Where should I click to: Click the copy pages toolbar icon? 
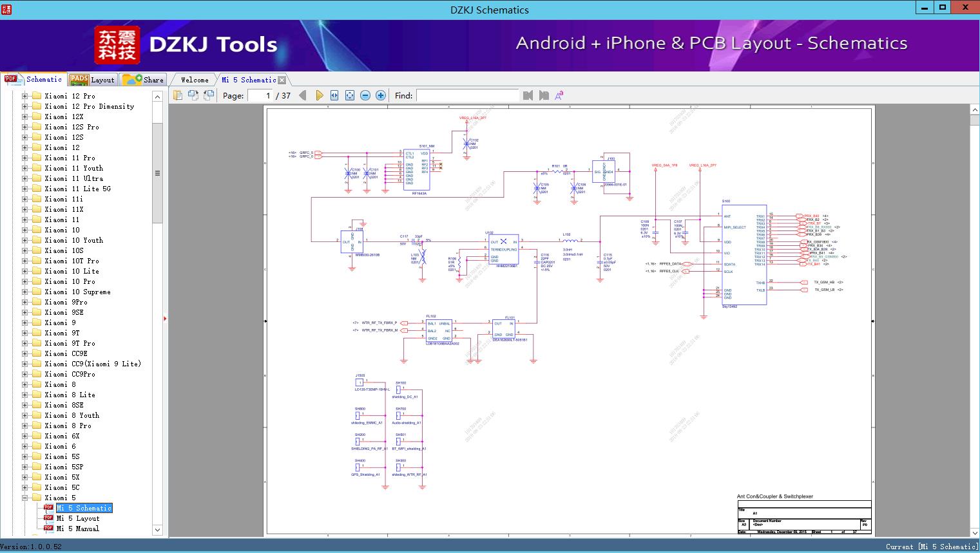coord(178,95)
